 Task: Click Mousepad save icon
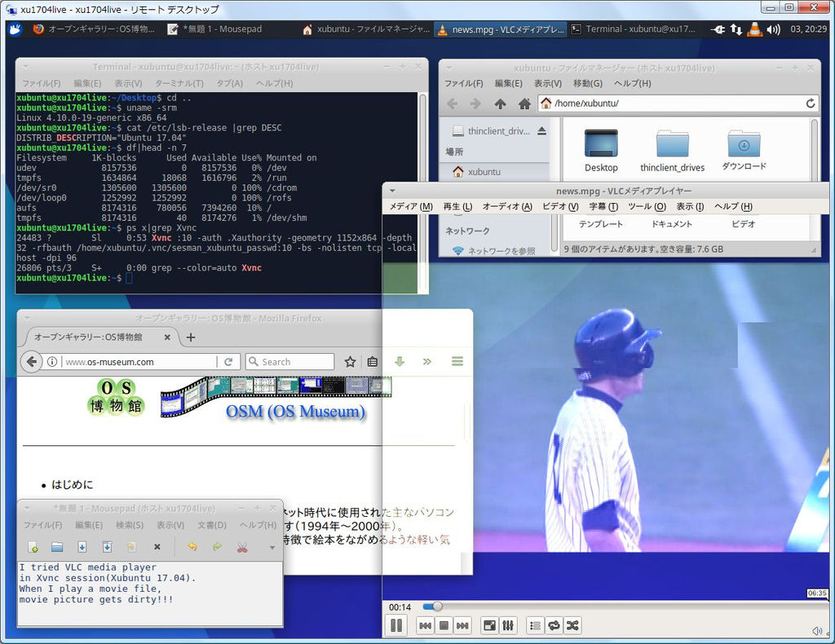pyautogui.click(x=82, y=547)
